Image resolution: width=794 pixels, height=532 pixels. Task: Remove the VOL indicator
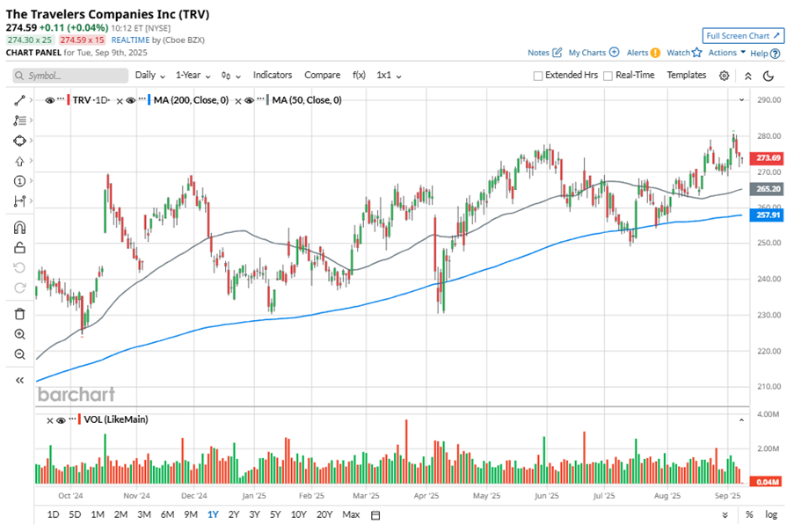pos(49,420)
